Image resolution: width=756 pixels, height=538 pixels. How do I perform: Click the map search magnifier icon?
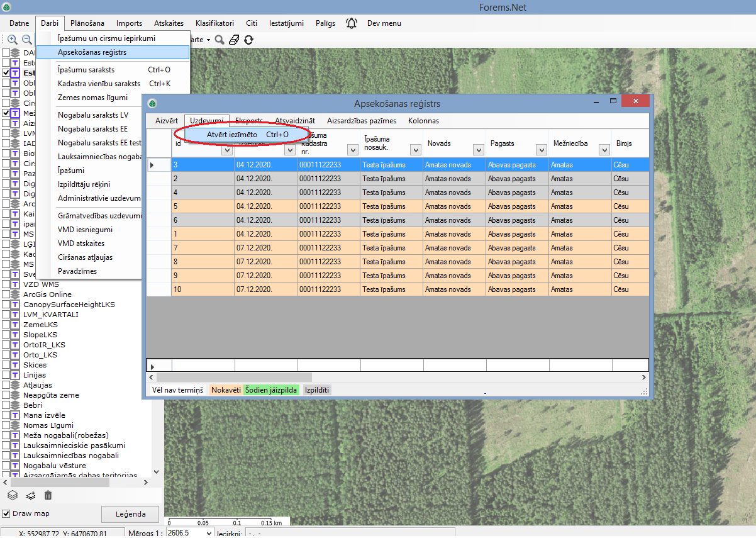pos(220,40)
